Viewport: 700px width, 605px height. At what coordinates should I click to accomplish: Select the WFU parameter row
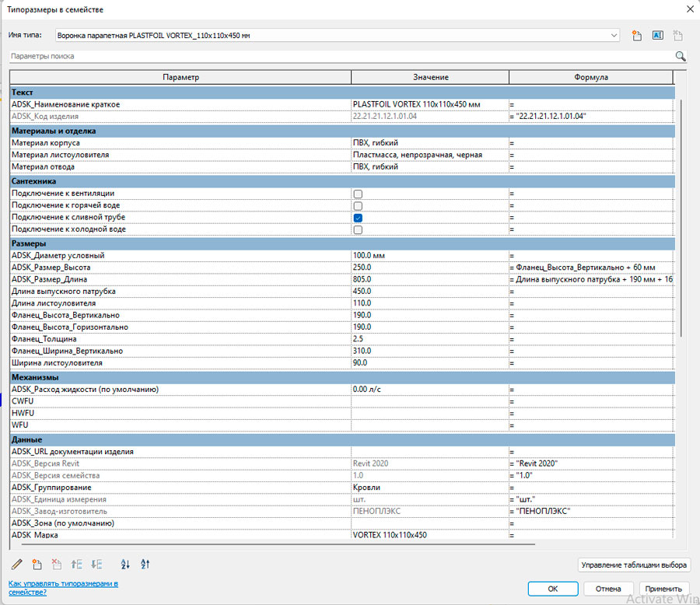tap(342, 425)
